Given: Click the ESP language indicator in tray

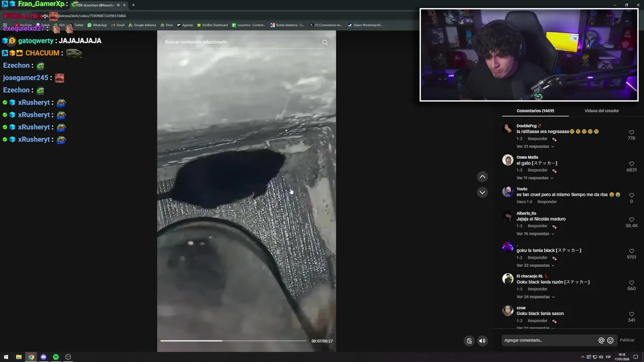Looking at the screenshot, I should tap(608, 357).
